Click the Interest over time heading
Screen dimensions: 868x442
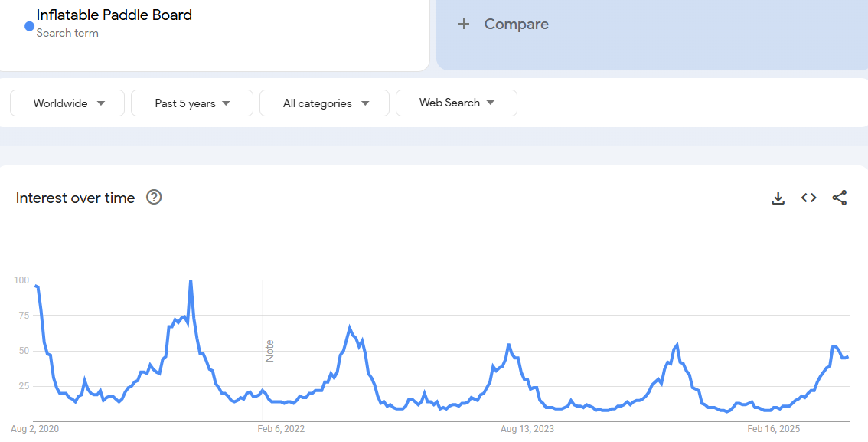[75, 198]
